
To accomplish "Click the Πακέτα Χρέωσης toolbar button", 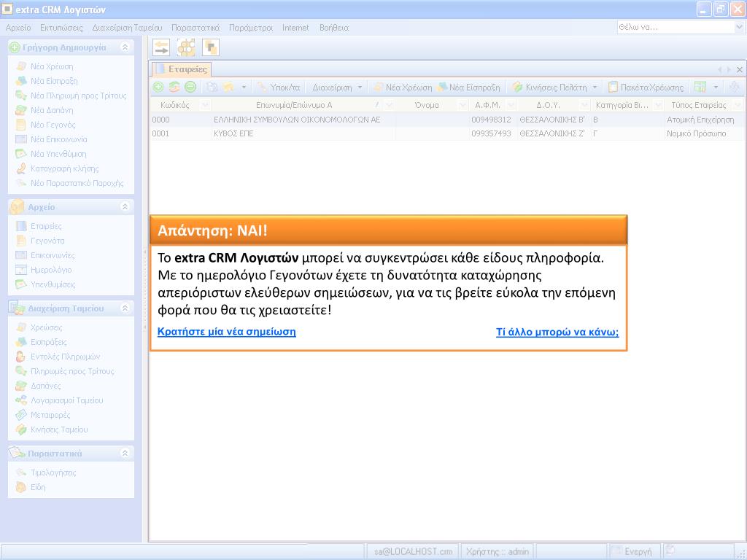I will [x=646, y=87].
